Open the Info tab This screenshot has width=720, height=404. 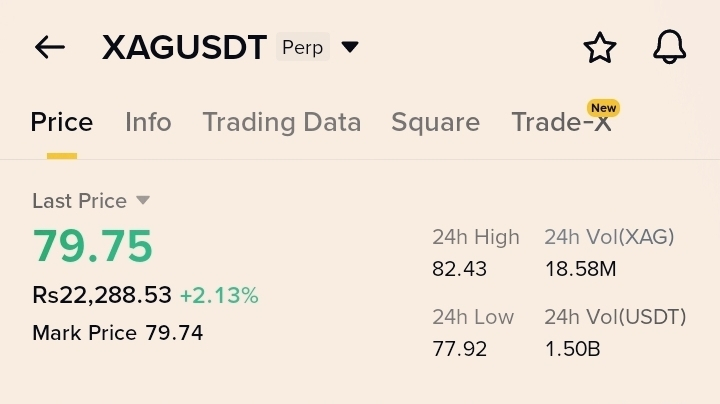point(148,122)
